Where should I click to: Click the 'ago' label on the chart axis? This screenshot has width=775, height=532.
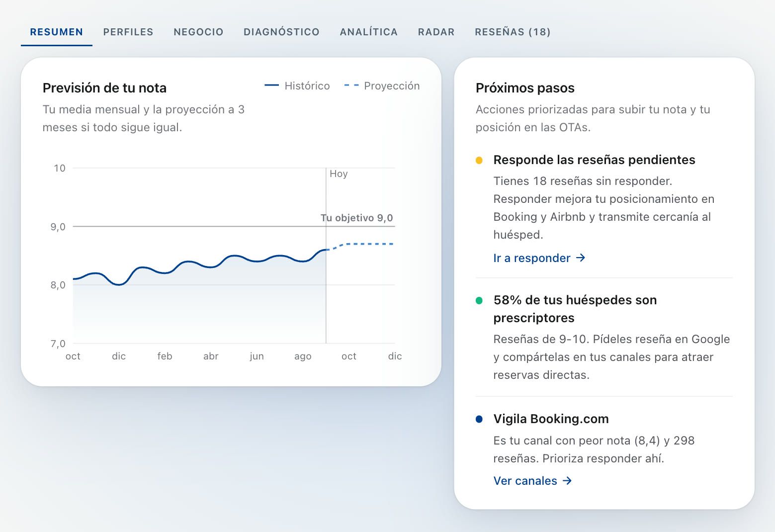tap(303, 356)
